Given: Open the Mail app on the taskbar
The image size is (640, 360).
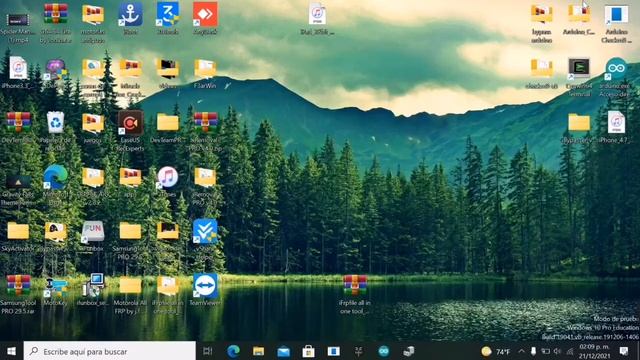Looking at the screenshot, I should point(283,351).
